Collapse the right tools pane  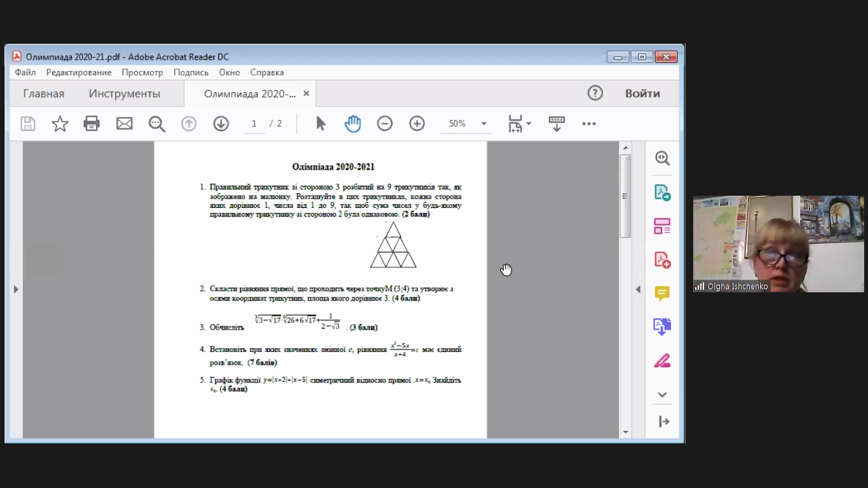coord(638,290)
